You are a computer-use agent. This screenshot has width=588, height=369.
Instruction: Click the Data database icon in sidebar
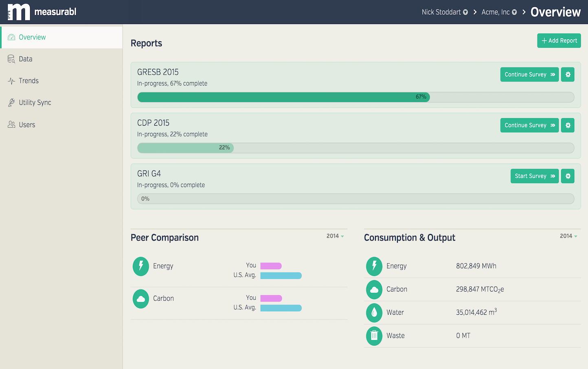pos(11,59)
